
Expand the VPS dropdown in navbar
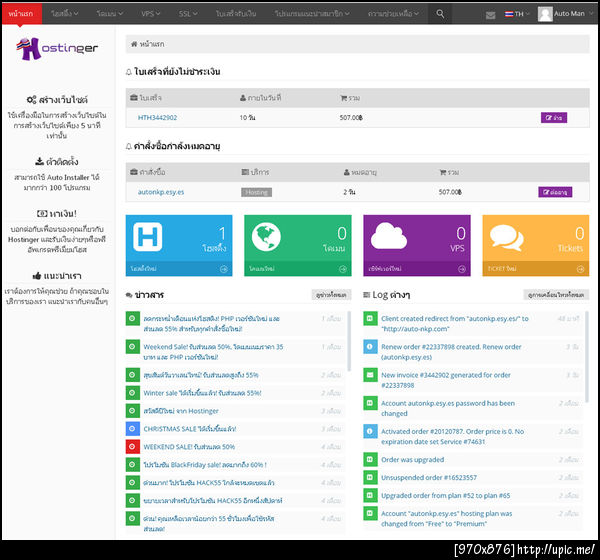(x=150, y=14)
